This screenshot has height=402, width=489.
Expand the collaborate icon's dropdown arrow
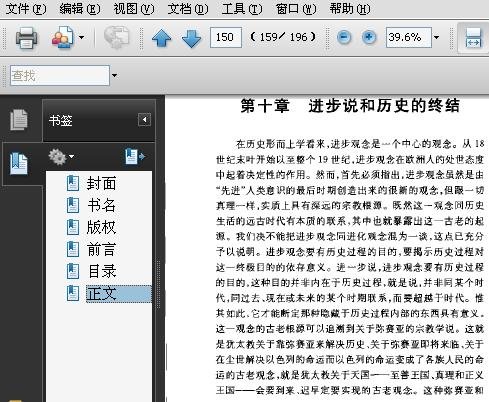[81, 37]
